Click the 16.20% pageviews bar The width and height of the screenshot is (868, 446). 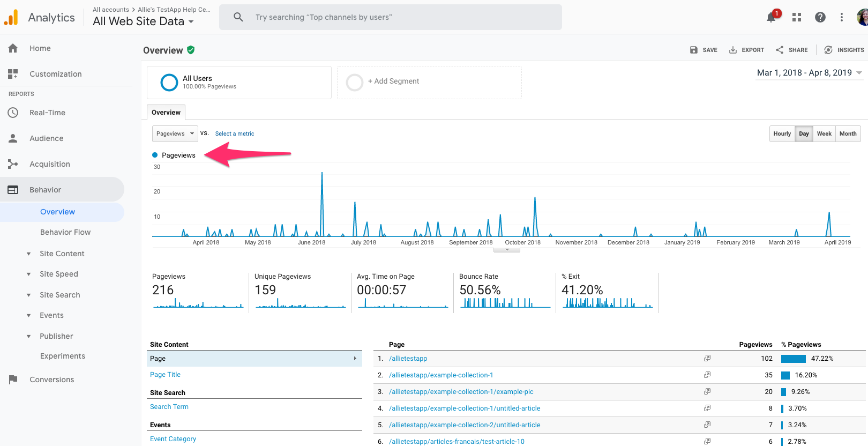pyautogui.click(x=785, y=375)
